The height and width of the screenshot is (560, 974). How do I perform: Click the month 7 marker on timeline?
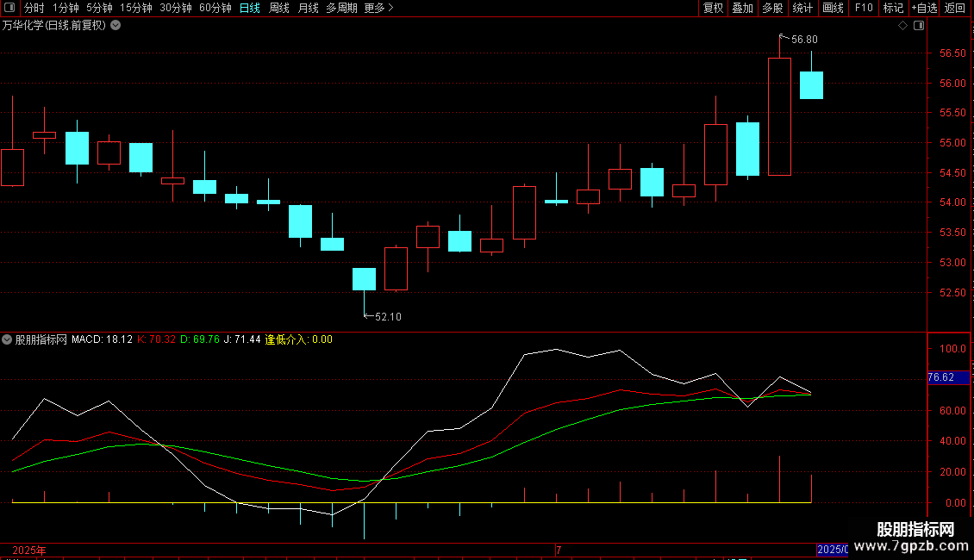(559, 551)
